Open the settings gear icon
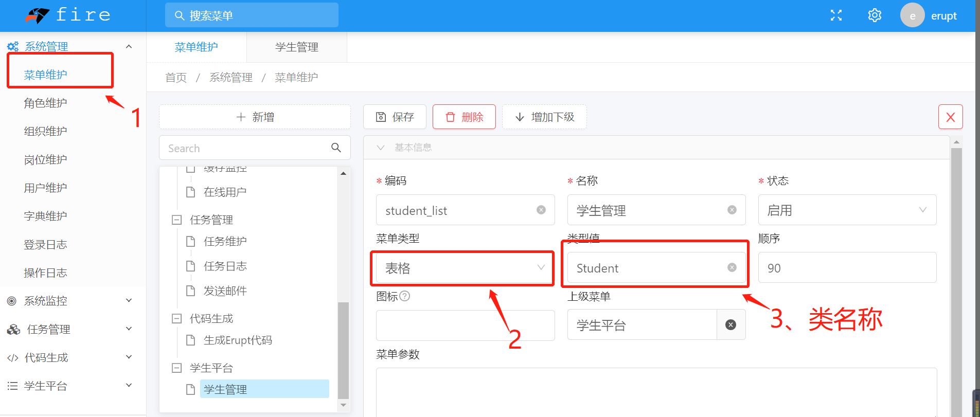Viewport: 980px width, 417px height. (875, 15)
